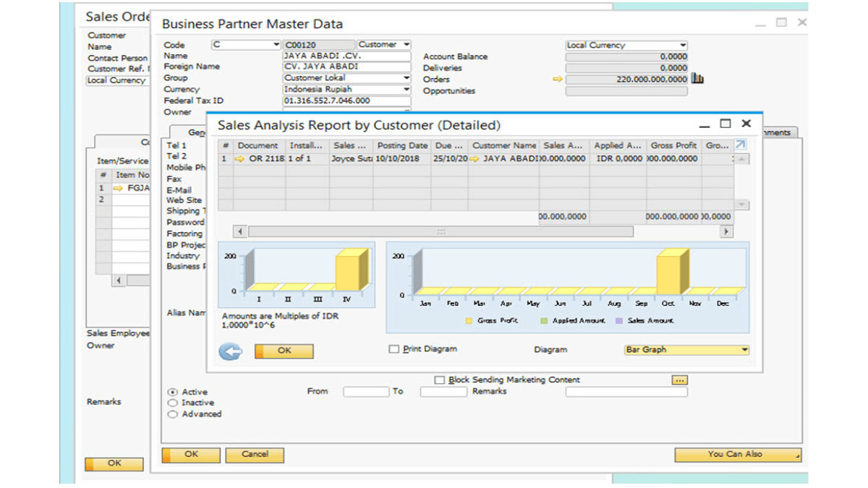Click the Federal Tax ID field
The width and height of the screenshot is (868, 488).
click(346, 100)
